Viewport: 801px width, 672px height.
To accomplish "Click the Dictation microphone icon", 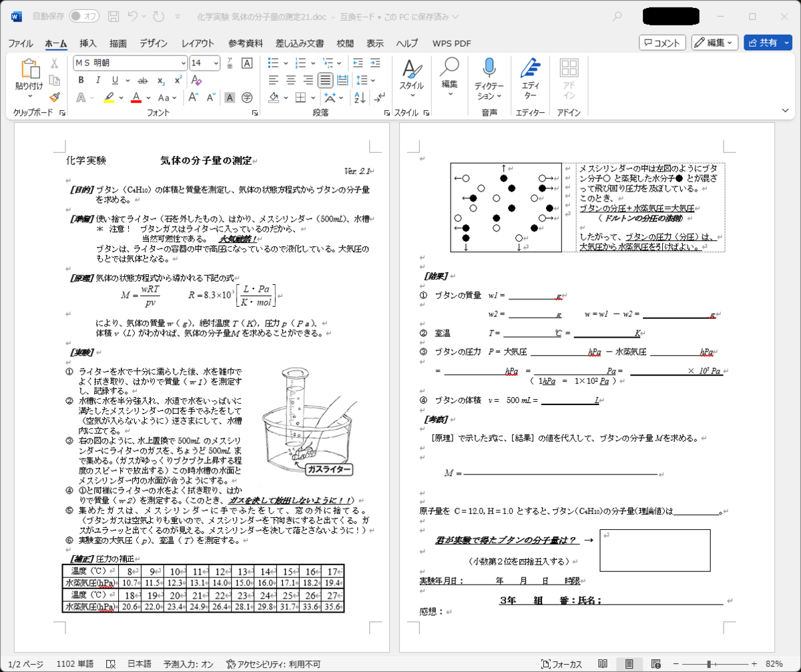I will click(x=489, y=67).
